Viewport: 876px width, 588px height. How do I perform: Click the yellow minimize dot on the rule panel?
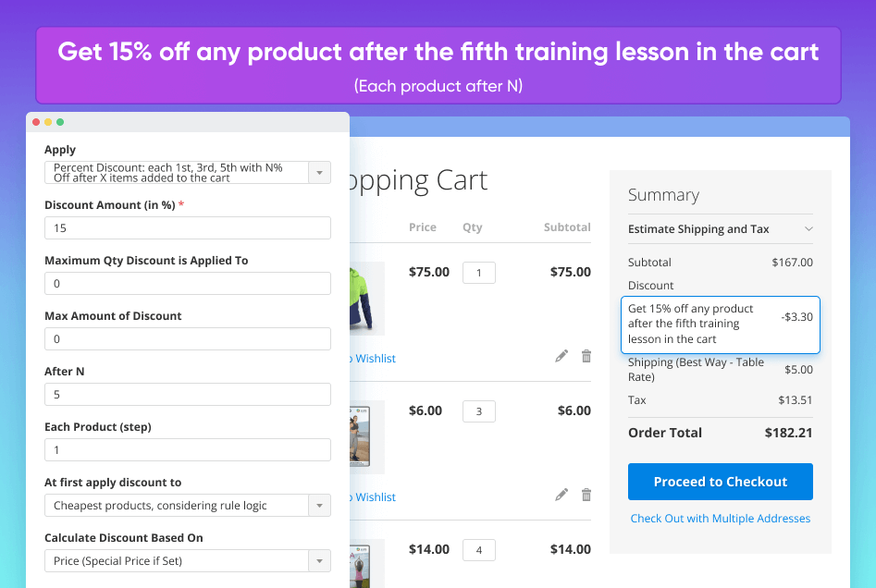(x=48, y=122)
